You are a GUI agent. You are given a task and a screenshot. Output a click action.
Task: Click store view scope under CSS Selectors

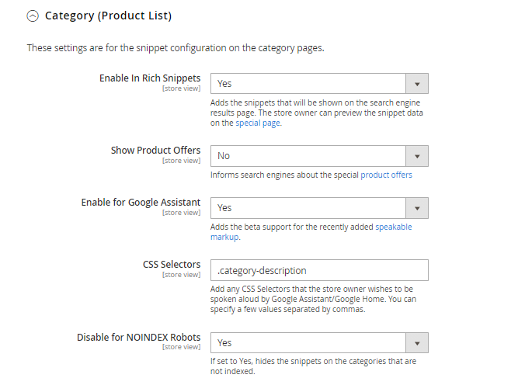tap(181, 275)
